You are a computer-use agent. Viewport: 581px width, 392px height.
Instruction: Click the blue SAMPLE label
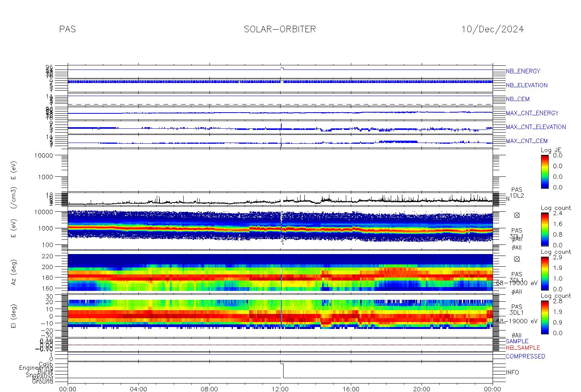coord(517,341)
